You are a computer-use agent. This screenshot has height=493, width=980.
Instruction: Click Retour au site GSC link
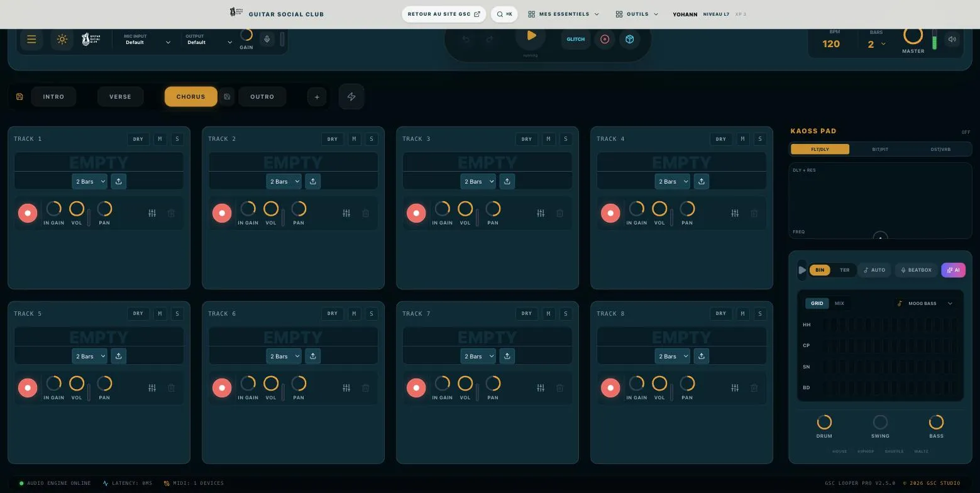click(x=444, y=14)
